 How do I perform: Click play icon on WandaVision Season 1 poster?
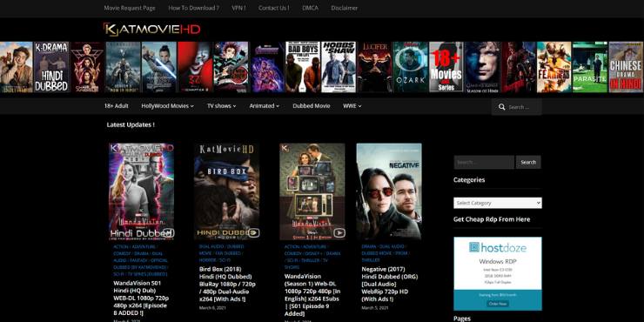tap(339, 233)
